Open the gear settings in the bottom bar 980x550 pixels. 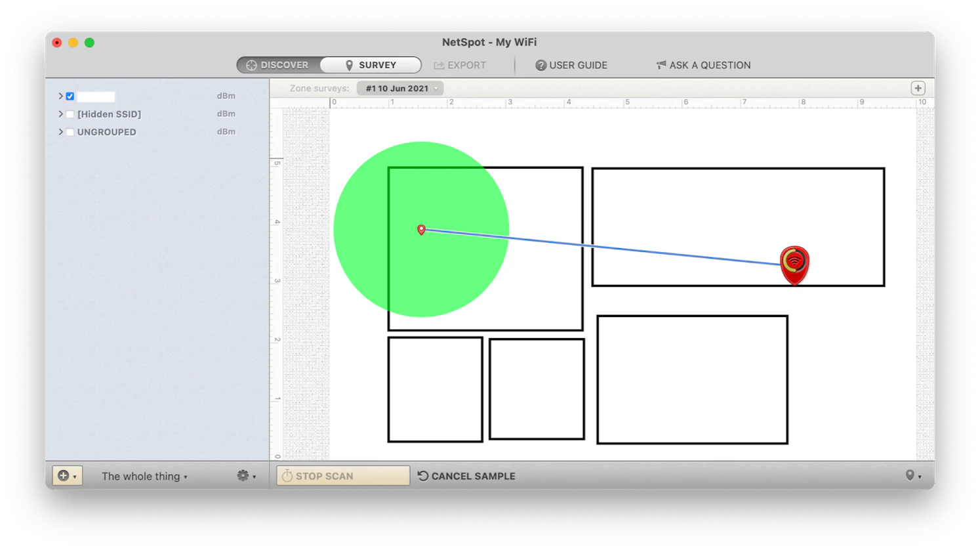pos(246,476)
